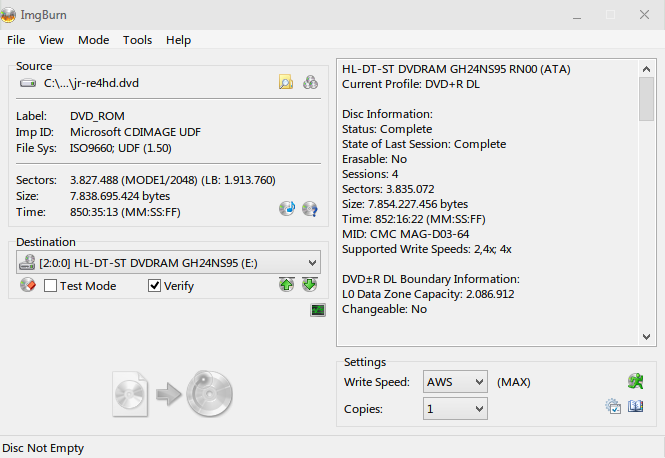Screen dimensions: 665x458
Task: Click the '850:35:13 (MM:SS:FF)' time value
Action: (125, 212)
